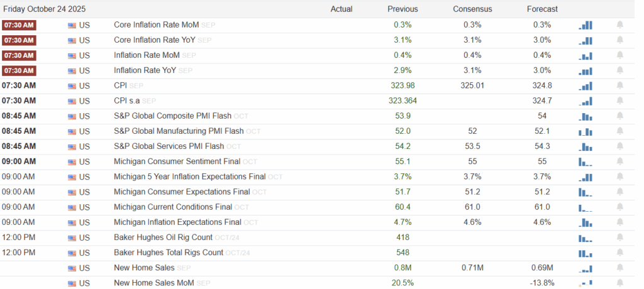644x289 pixels.
Task: Open the chart icon for Core Inflation Rate MoM
Action: [585, 25]
